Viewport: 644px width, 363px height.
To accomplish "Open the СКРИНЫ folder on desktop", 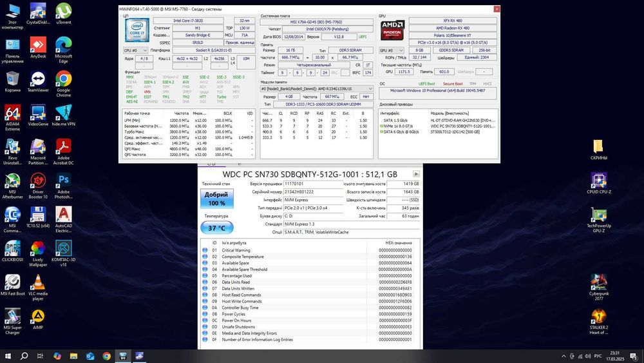I will point(598,150).
